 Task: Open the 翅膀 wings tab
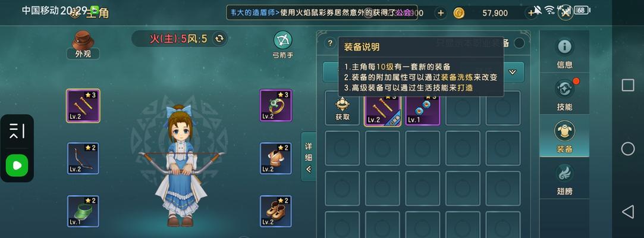[564, 178]
